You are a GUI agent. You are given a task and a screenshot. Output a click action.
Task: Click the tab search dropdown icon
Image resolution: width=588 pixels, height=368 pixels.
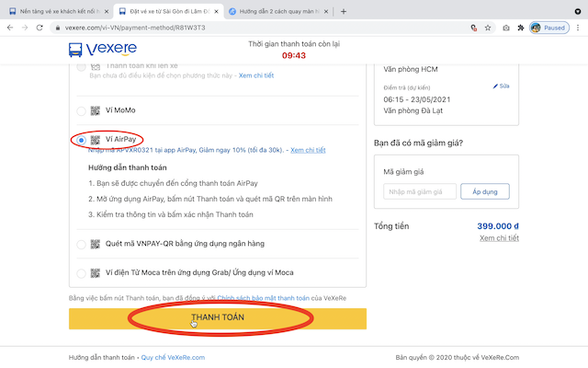tap(578, 11)
